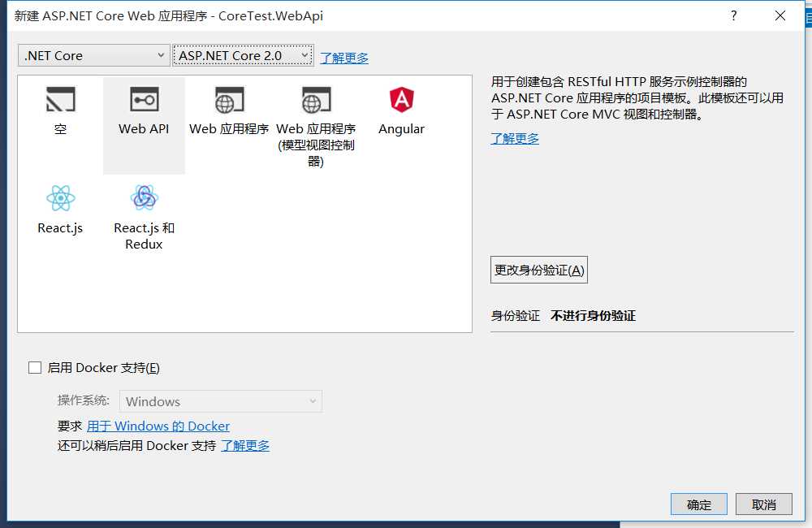Screen dimensions: 812x528
Task: Open the 操作系统 Windows dropdown
Action: (221, 401)
